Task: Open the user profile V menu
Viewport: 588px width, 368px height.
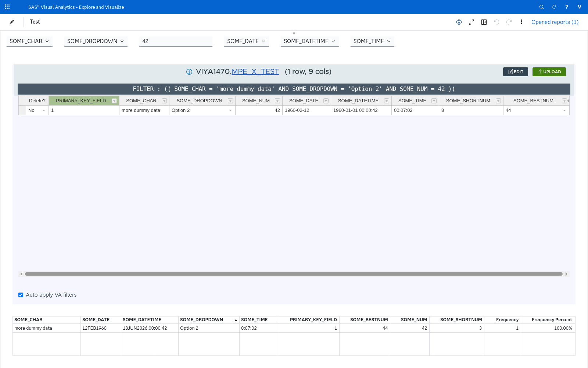Action: pyautogui.click(x=580, y=7)
